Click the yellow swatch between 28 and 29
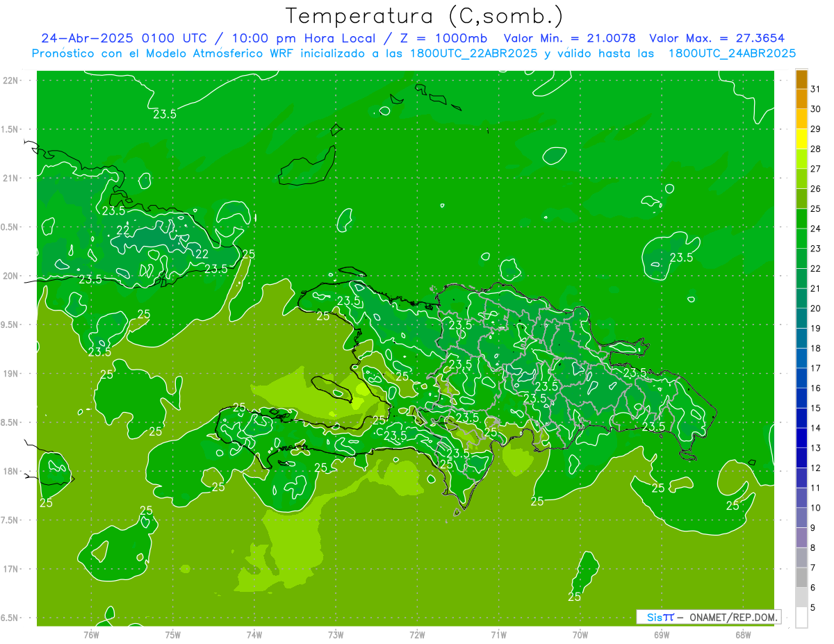This screenshot has width=834, height=644. pos(801,139)
